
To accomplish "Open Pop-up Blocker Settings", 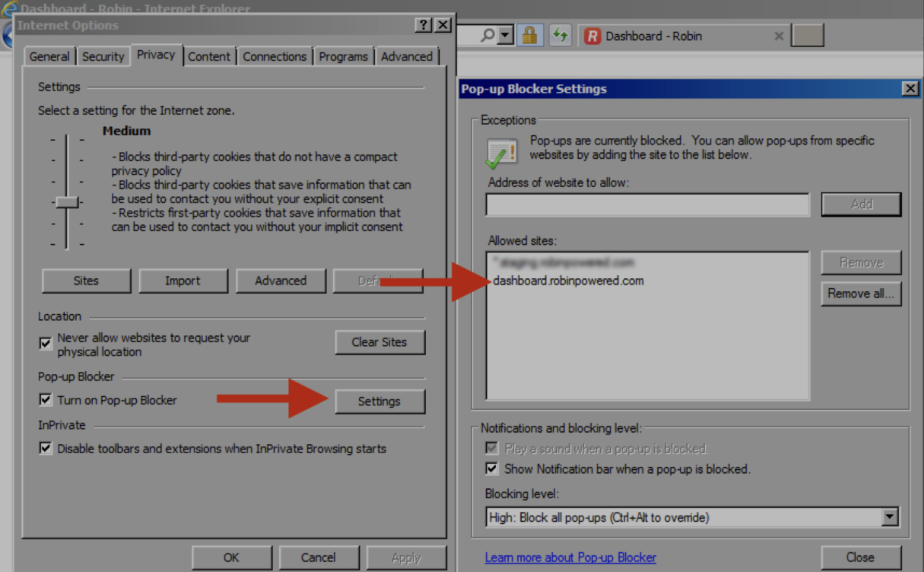I will pyautogui.click(x=380, y=401).
